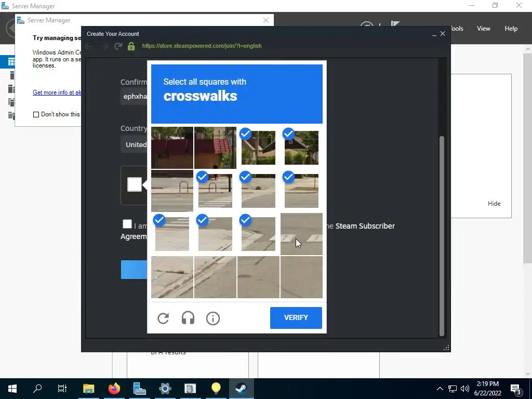Click Hide in Server Manager welcome tile
The height and width of the screenshot is (399, 532).
click(494, 204)
